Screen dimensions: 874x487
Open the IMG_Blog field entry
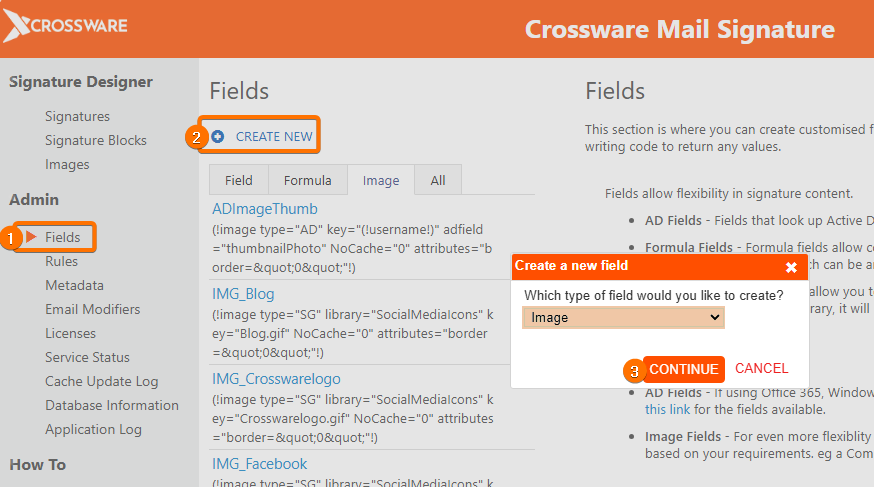pos(243,294)
